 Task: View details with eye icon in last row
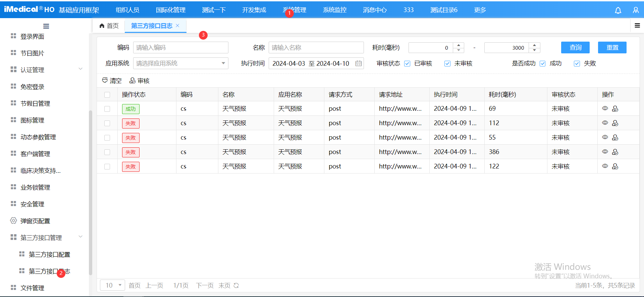605,166
